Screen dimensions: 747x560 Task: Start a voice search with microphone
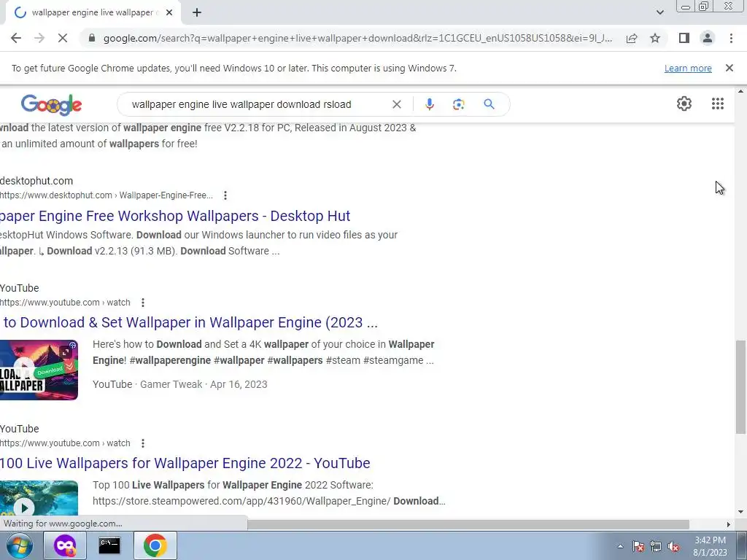[429, 104]
